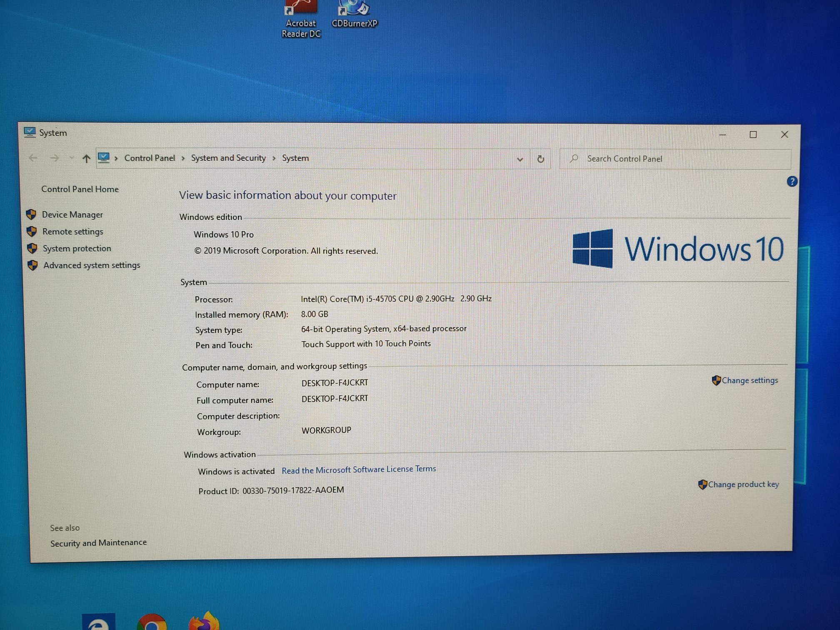Expand the chevron after System and Security
The width and height of the screenshot is (840, 630).
coord(274,158)
